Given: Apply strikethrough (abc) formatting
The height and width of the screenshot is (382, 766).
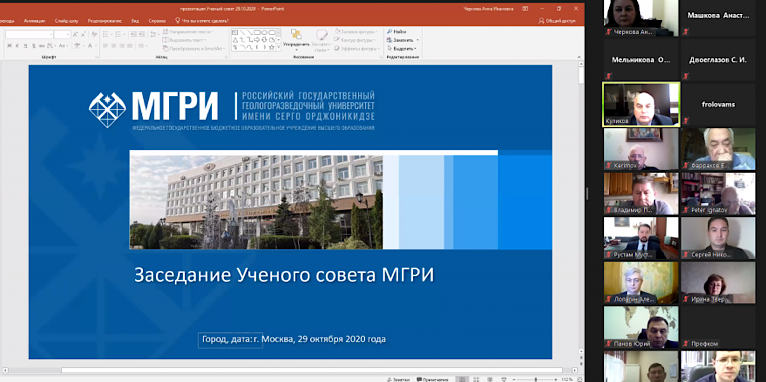Looking at the screenshot, I should 42,45.
